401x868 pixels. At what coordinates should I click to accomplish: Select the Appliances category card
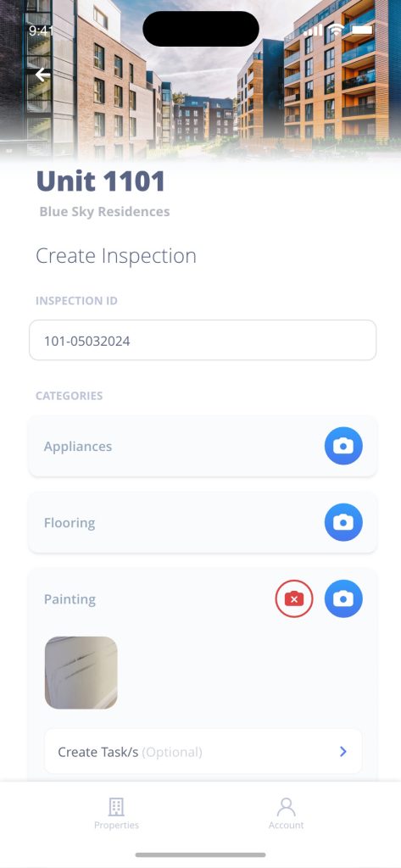(203, 446)
